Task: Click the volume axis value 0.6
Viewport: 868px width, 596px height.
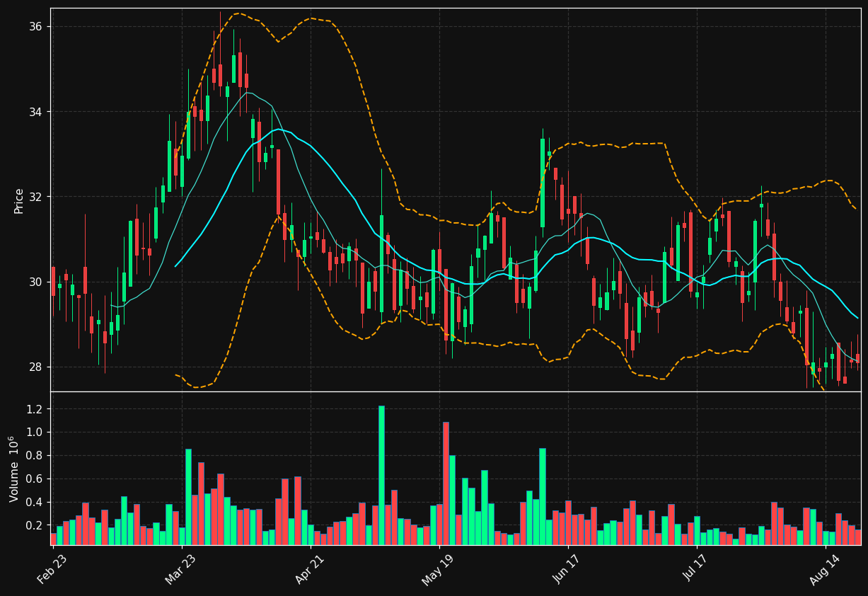Action: pyautogui.click(x=35, y=479)
